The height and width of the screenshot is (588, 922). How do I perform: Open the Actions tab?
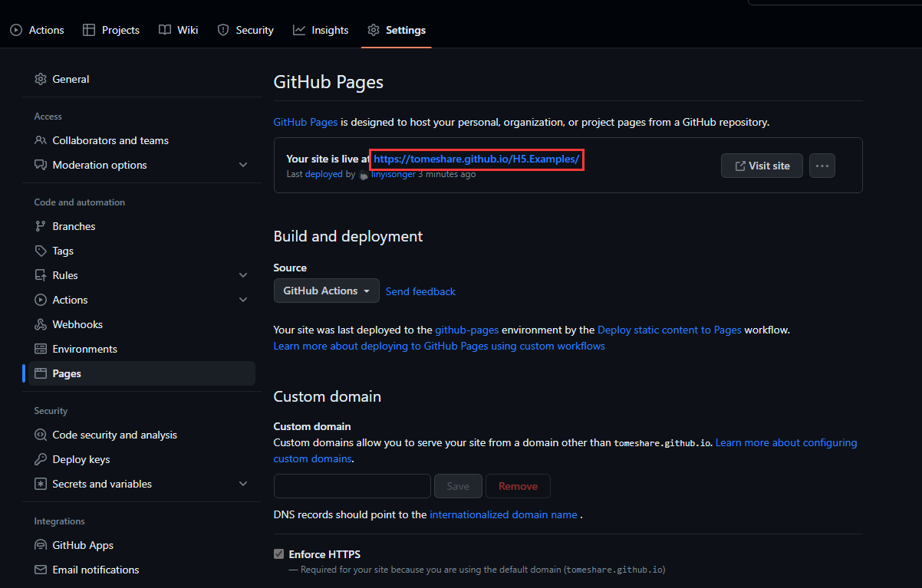37,30
